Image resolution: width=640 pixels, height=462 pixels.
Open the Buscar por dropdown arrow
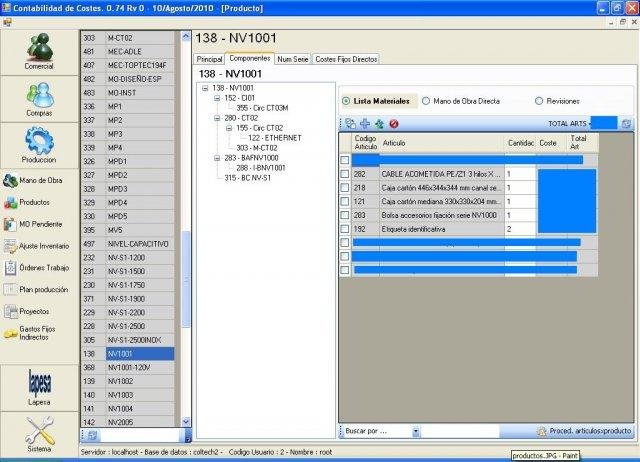coord(416,431)
